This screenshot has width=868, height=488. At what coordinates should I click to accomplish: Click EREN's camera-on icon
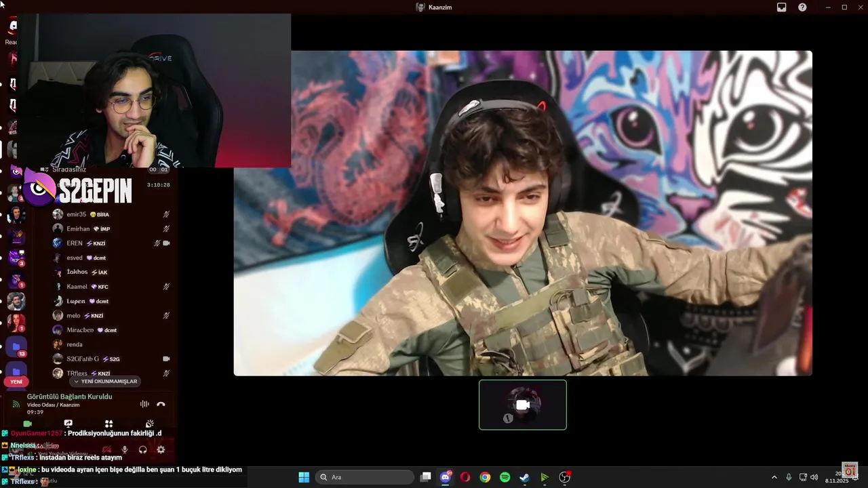pos(166,243)
